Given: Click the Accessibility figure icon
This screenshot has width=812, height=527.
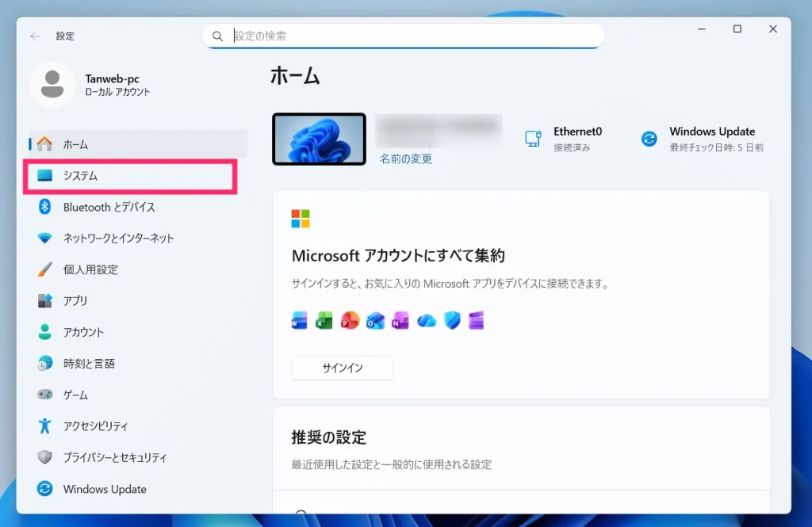Looking at the screenshot, I should pos(44,426).
